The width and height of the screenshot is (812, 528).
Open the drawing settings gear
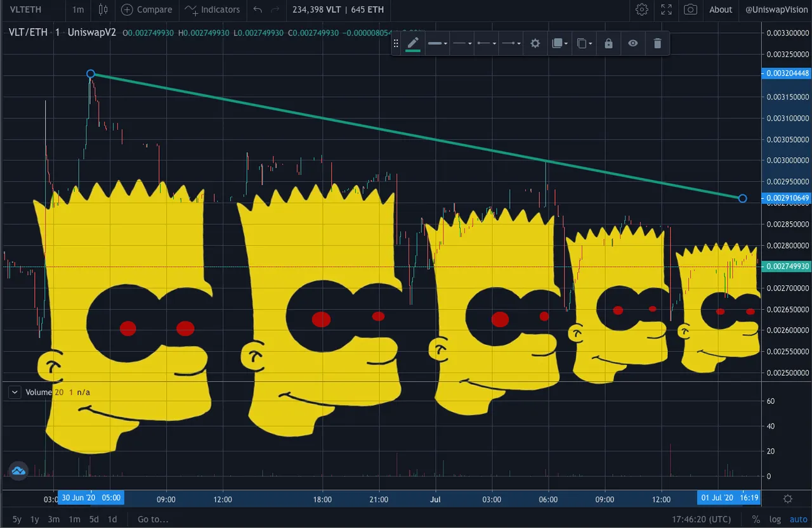(x=535, y=43)
